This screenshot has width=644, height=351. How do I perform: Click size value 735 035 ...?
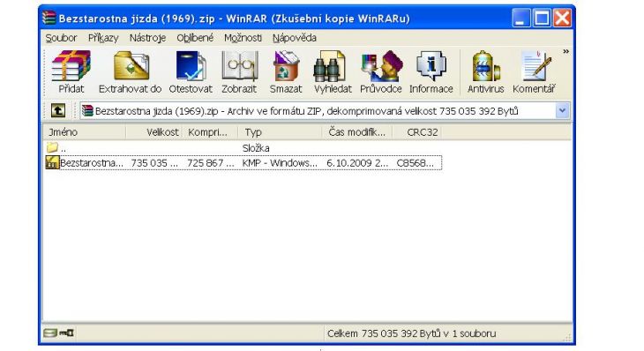point(154,163)
